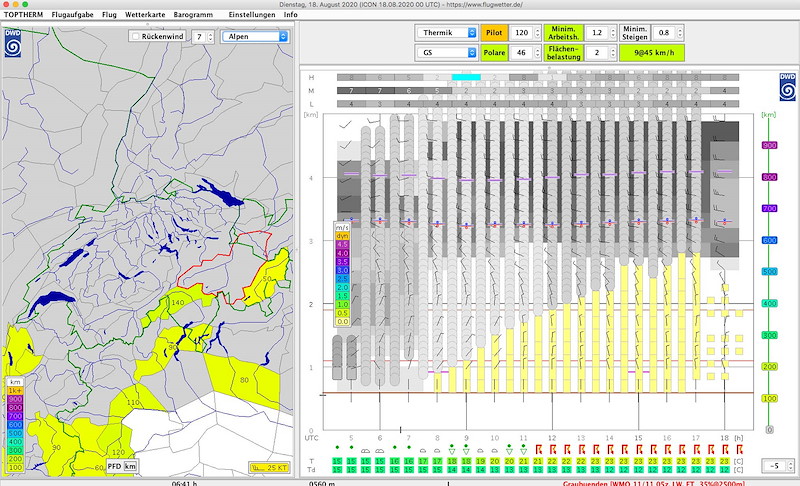
Task: Click the green triangle symbol under hour 9
Action: (x=466, y=449)
